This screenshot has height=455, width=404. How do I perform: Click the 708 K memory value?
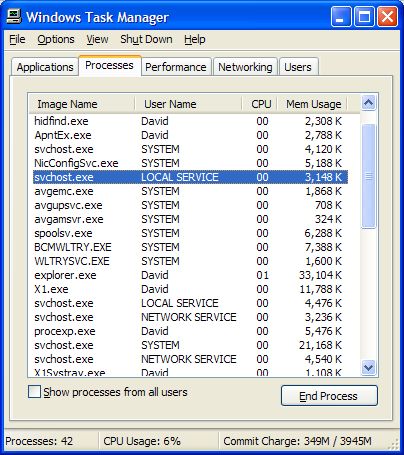(x=328, y=205)
